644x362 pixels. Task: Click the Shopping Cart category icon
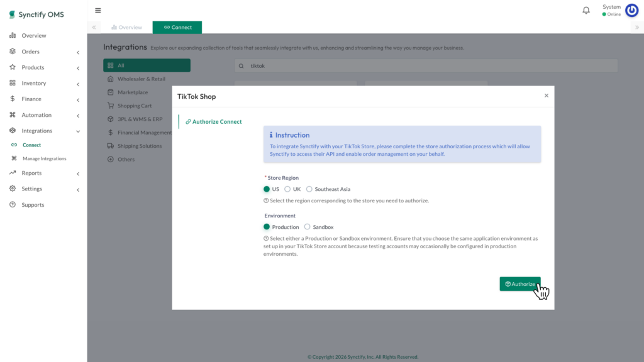click(x=111, y=106)
